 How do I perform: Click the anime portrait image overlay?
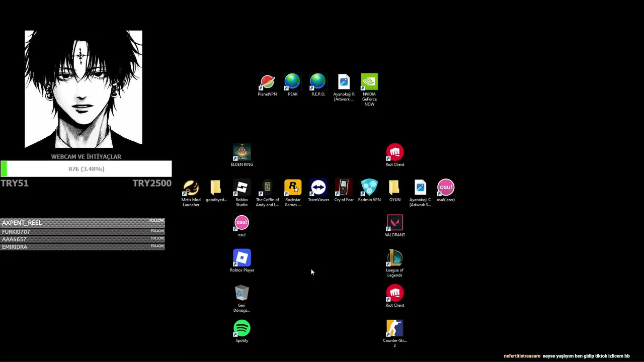coord(84,89)
